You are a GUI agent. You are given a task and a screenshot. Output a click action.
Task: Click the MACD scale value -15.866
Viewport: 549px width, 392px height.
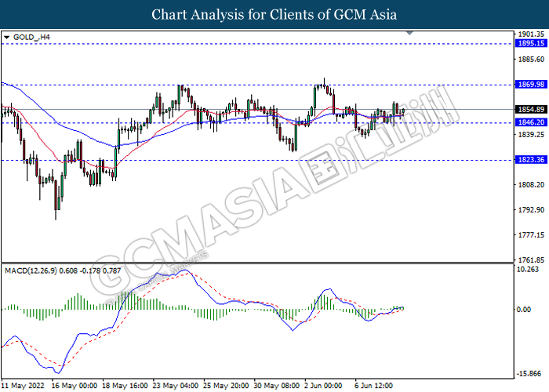point(529,373)
